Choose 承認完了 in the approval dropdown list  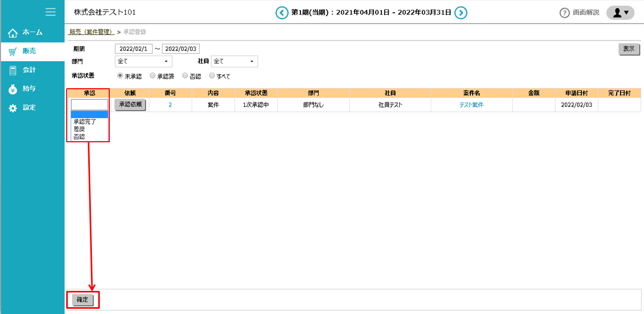pos(85,122)
